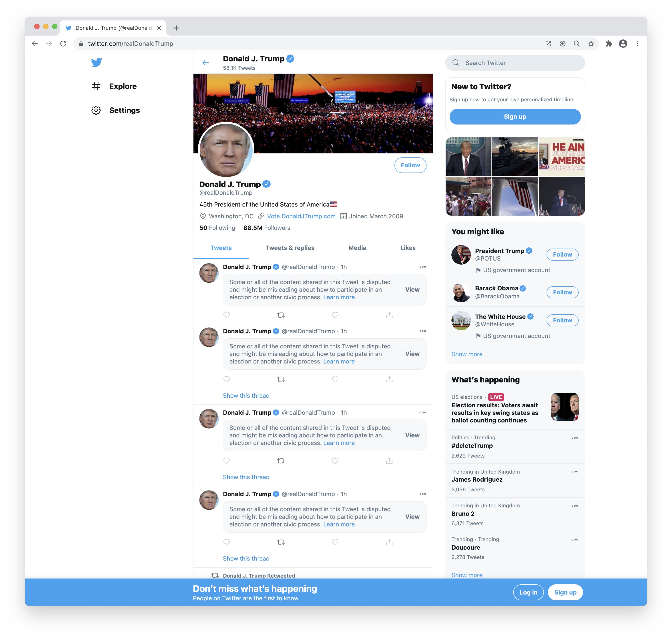Open options for Doucoure trend
672x639 pixels.
[x=575, y=540]
